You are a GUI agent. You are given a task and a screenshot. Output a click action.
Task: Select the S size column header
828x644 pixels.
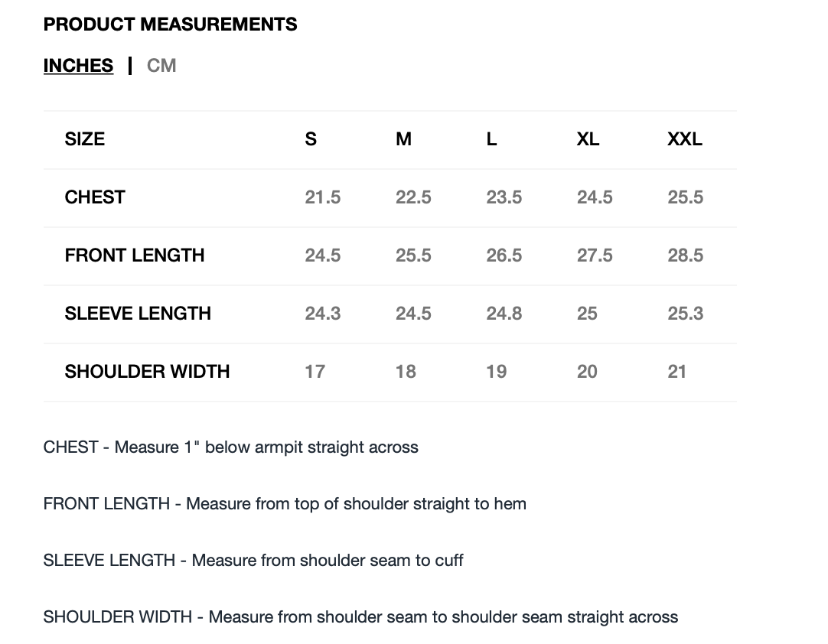tap(311, 139)
